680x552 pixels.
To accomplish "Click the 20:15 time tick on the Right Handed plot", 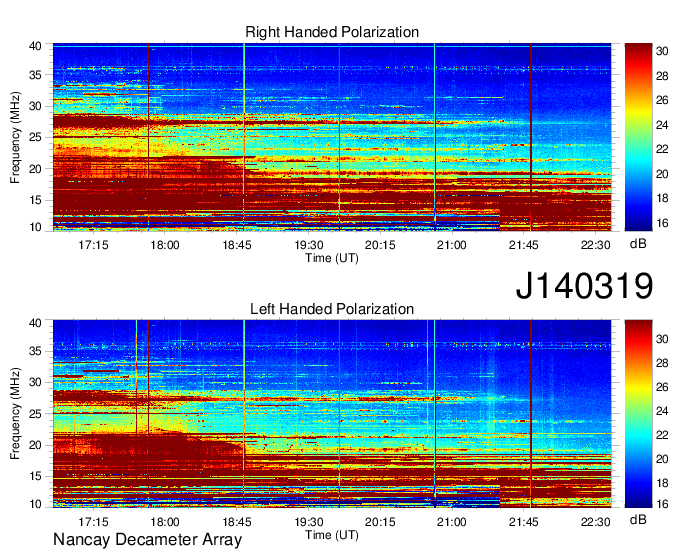I will point(380,245).
